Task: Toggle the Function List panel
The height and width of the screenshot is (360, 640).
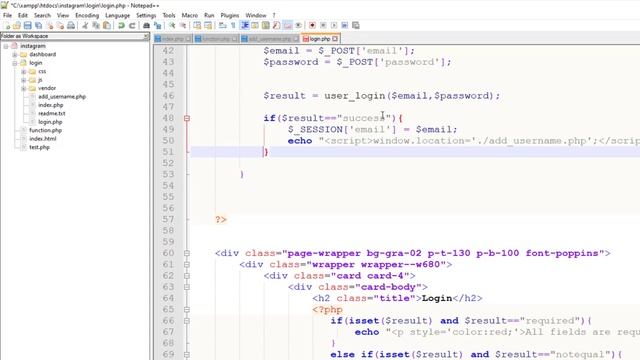Action: (x=277, y=25)
